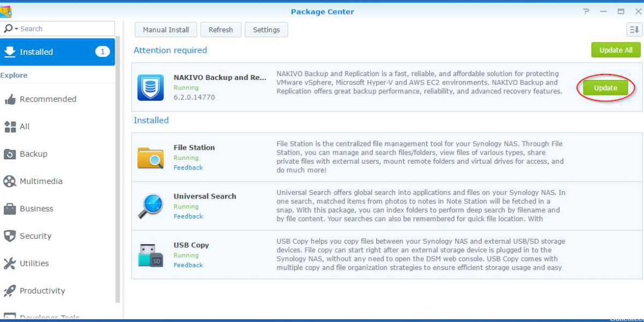Select the Installed category in sidebar
The image size is (644, 322).
coord(57,52)
